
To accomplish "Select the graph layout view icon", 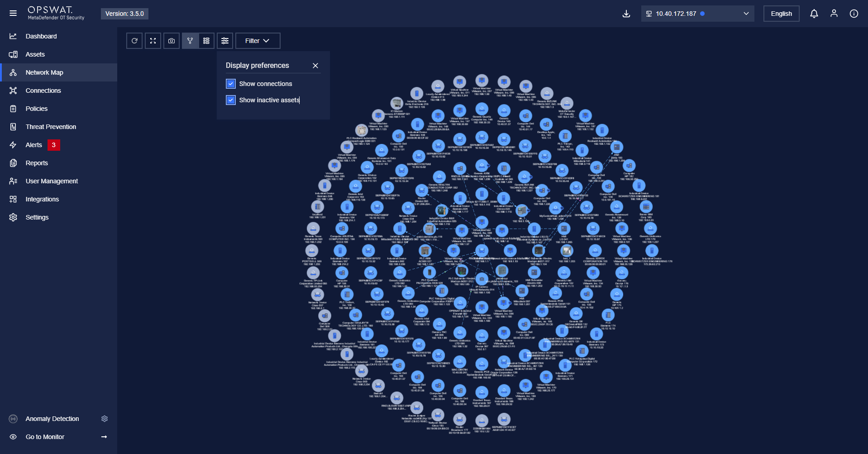I will point(190,41).
